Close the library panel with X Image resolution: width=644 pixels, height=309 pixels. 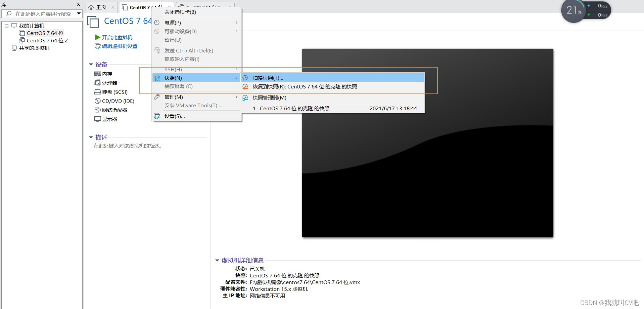(x=78, y=4)
